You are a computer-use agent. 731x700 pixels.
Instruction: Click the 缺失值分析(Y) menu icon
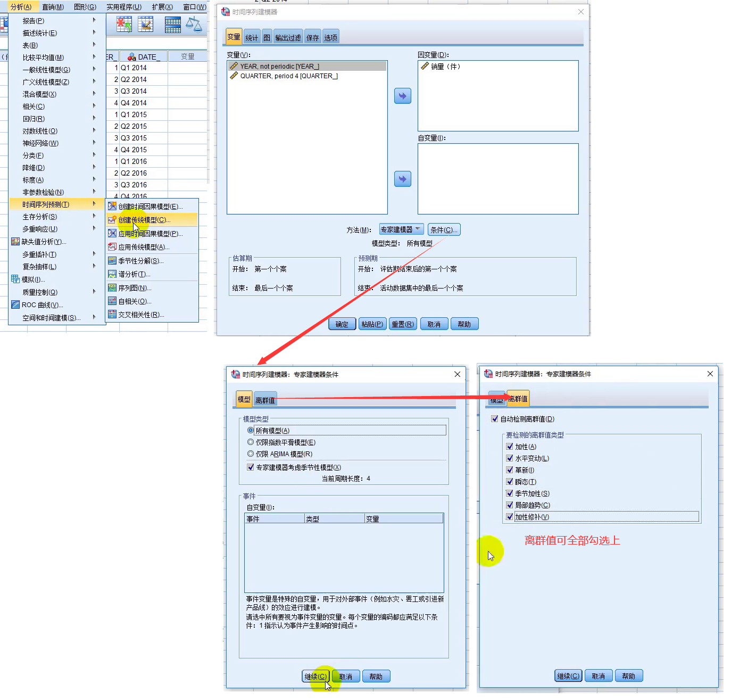pyautogui.click(x=15, y=241)
